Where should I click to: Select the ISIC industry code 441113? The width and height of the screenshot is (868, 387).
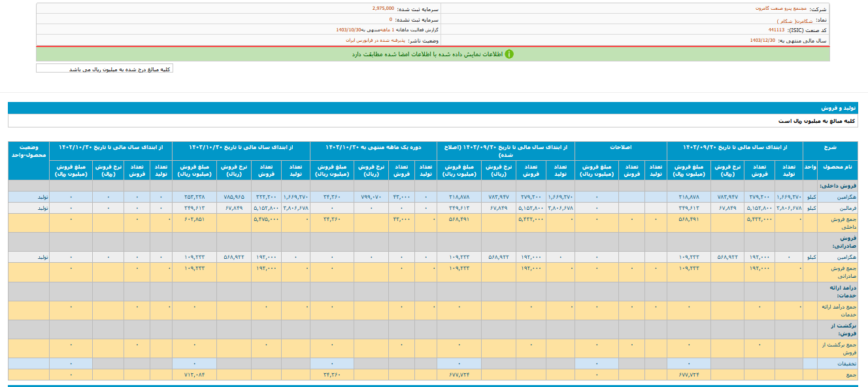click(x=776, y=30)
